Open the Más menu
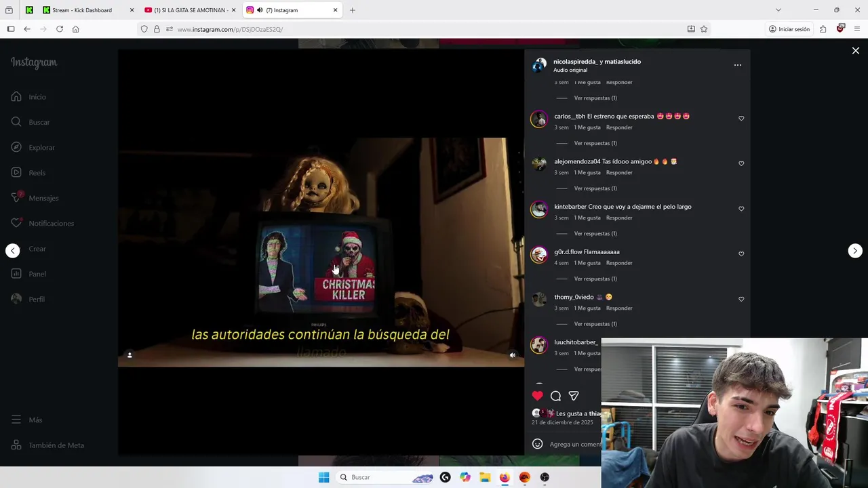The height and width of the screenshot is (488, 868). 26,420
